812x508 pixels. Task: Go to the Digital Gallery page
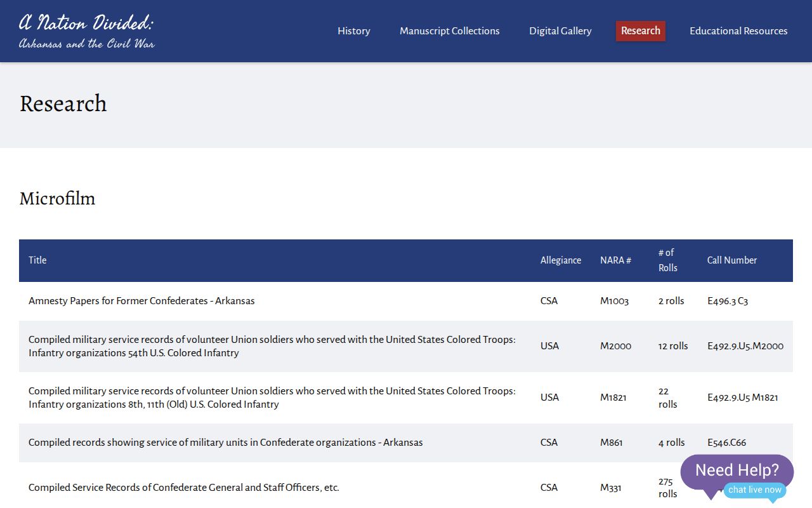tap(560, 30)
